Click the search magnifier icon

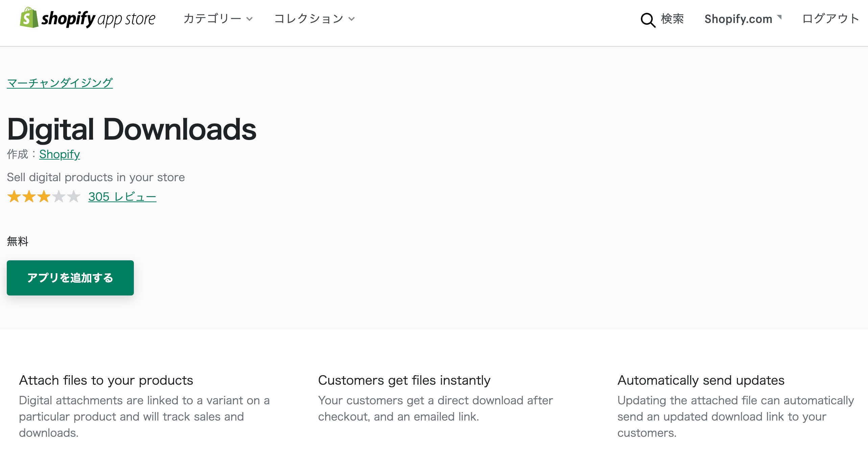pos(648,20)
